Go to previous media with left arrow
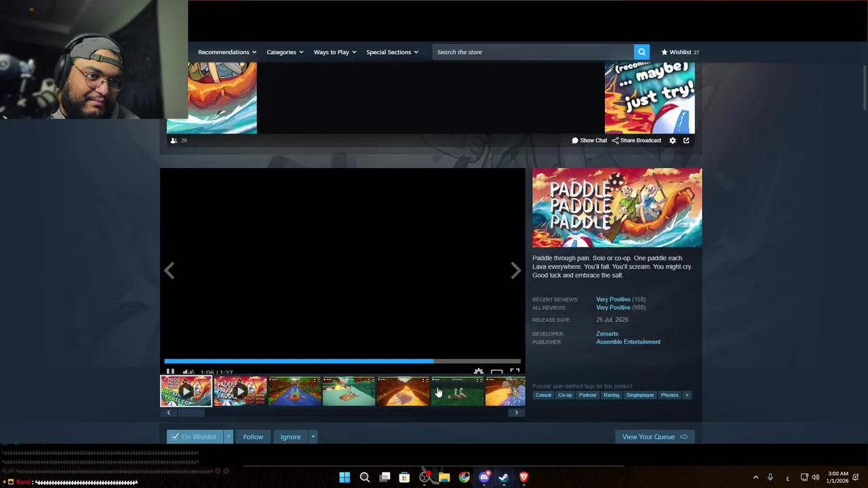Viewport: 868px width, 488px height. pos(169,270)
